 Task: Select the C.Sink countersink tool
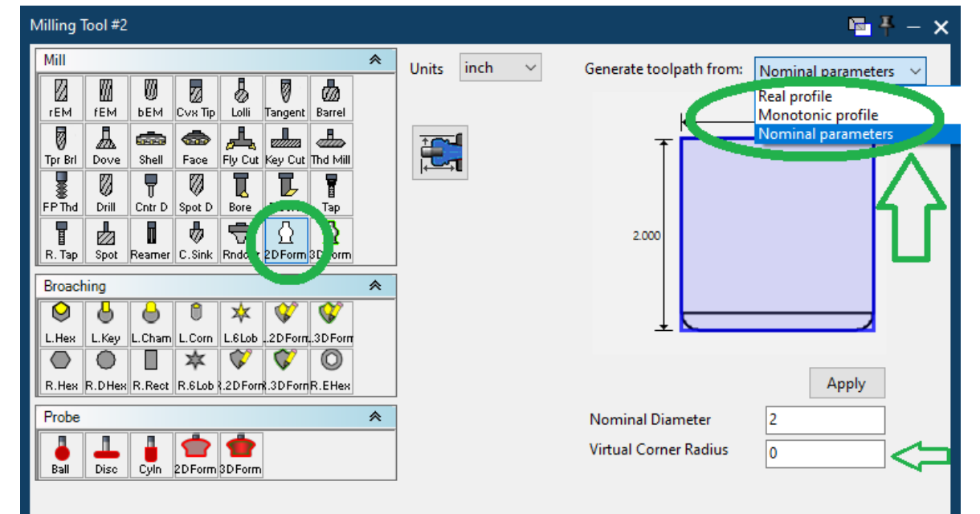click(x=195, y=240)
